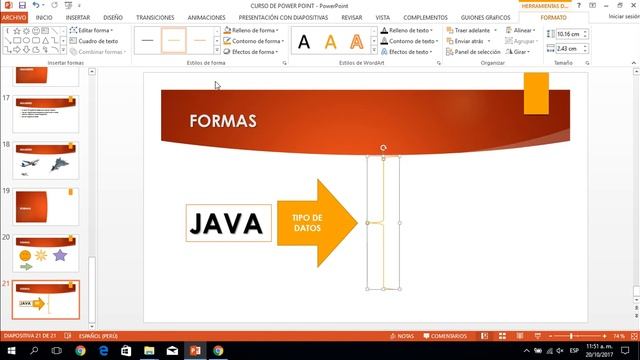Switch to REVISAR tab

click(352, 18)
